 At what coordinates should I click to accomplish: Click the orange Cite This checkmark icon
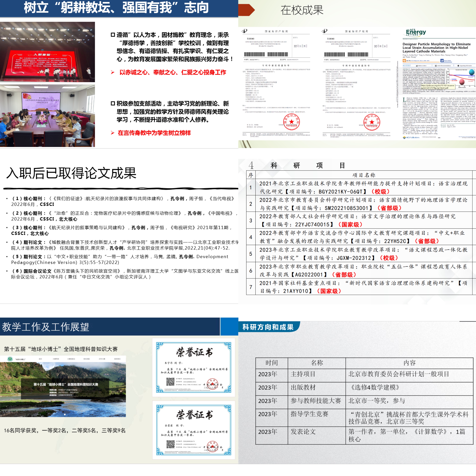pos(404,61)
